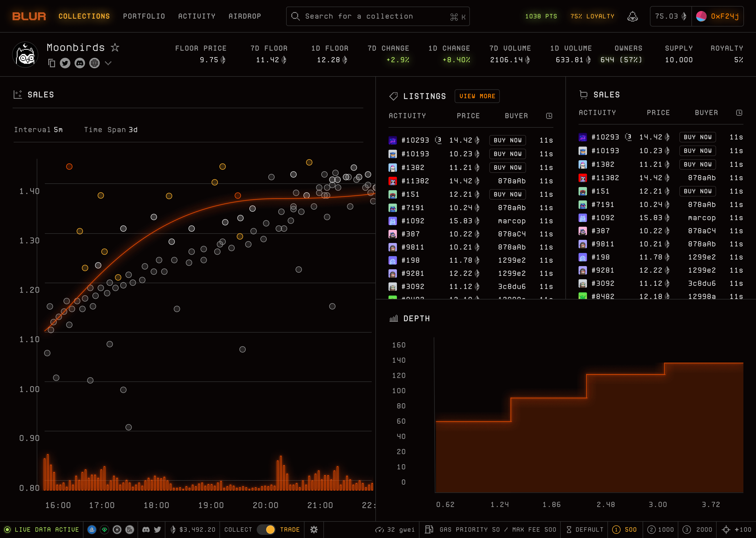
Task: Change the Time Span 3d setting
Action: coord(111,130)
